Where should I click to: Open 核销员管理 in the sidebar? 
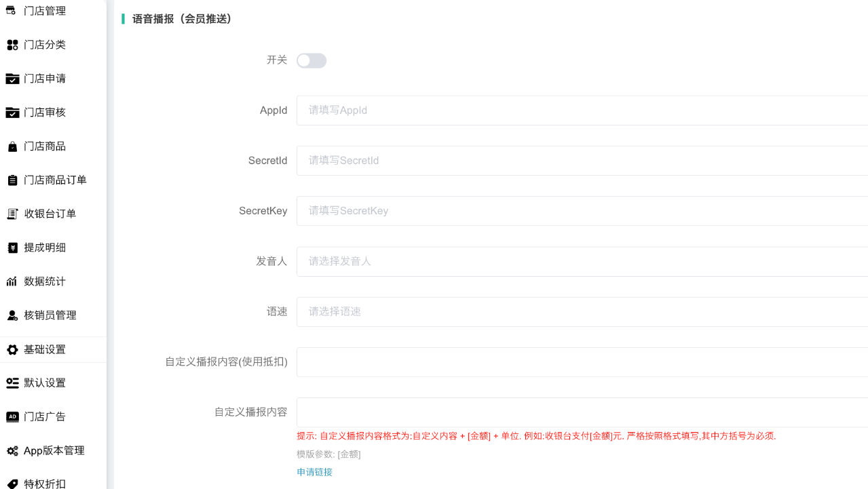(50, 315)
